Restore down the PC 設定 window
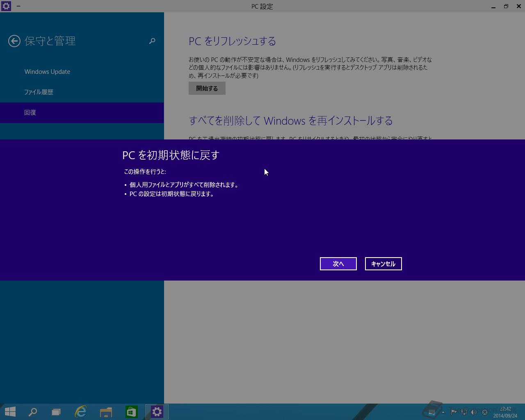525x420 pixels. point(506,6)
